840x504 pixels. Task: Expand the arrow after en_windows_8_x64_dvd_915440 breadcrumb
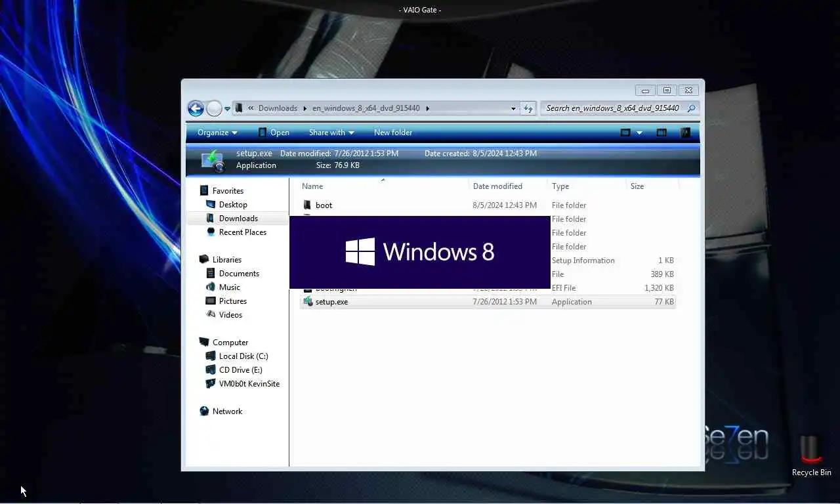point(427,108)
